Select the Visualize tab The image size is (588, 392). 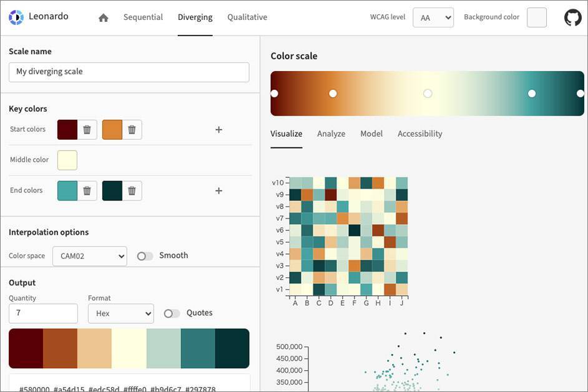click(x=286, y=134)
